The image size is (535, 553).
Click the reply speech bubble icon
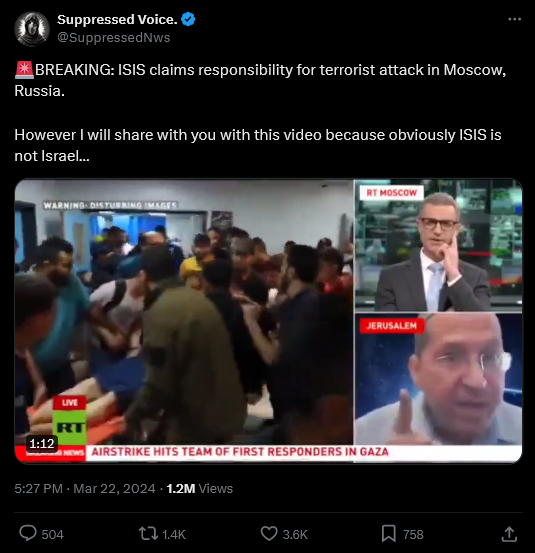pos(28,533)
